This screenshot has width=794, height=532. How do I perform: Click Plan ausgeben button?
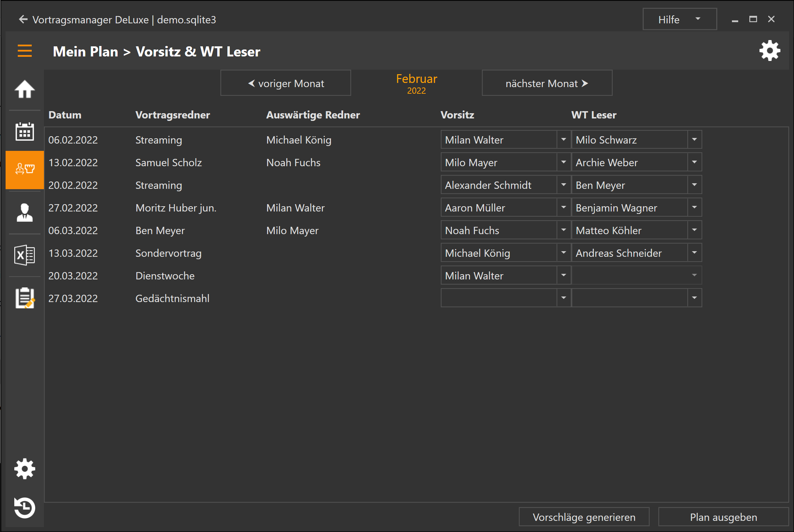click(724, 517)
